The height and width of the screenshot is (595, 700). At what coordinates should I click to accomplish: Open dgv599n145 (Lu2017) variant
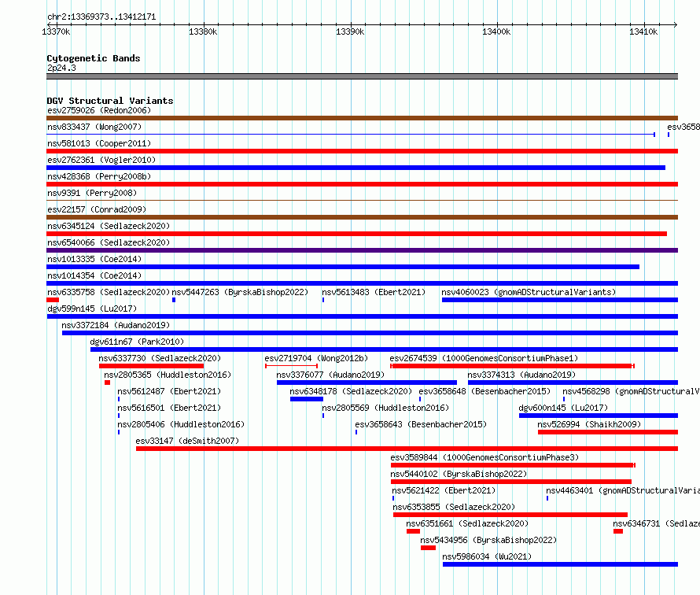92,309
